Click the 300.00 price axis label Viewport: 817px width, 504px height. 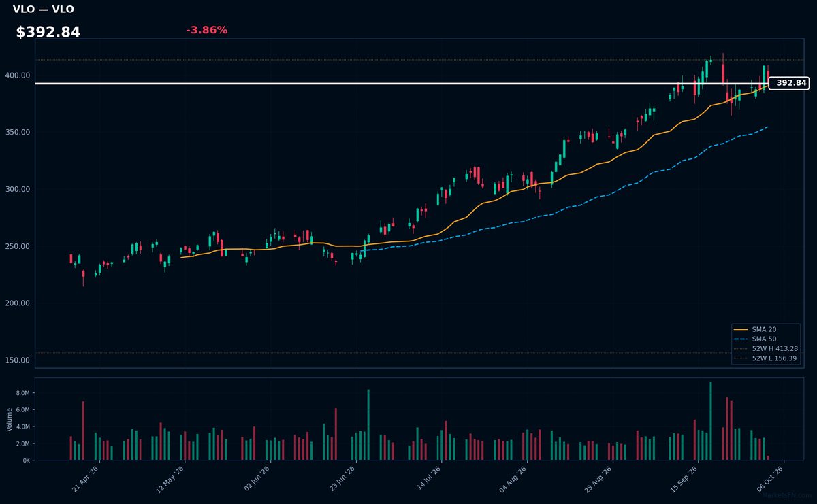tap(18, 189)
